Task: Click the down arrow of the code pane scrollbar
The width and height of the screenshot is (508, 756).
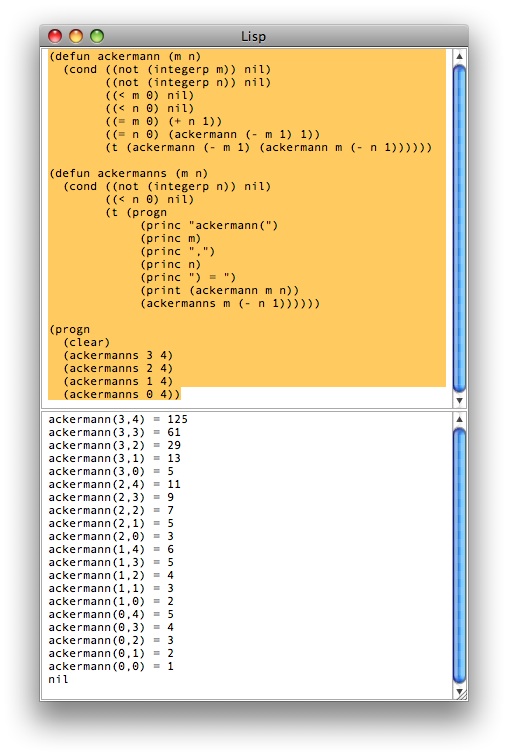Action: coord(460,400)
